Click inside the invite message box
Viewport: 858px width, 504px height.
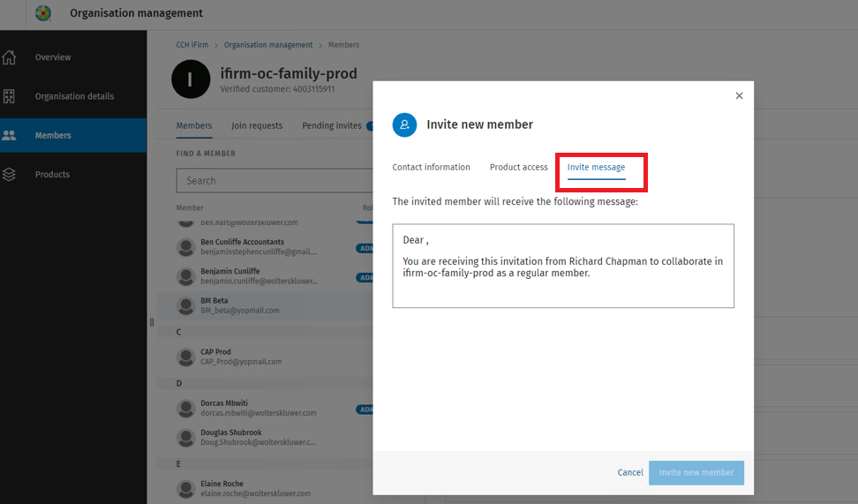pos(563,266)
